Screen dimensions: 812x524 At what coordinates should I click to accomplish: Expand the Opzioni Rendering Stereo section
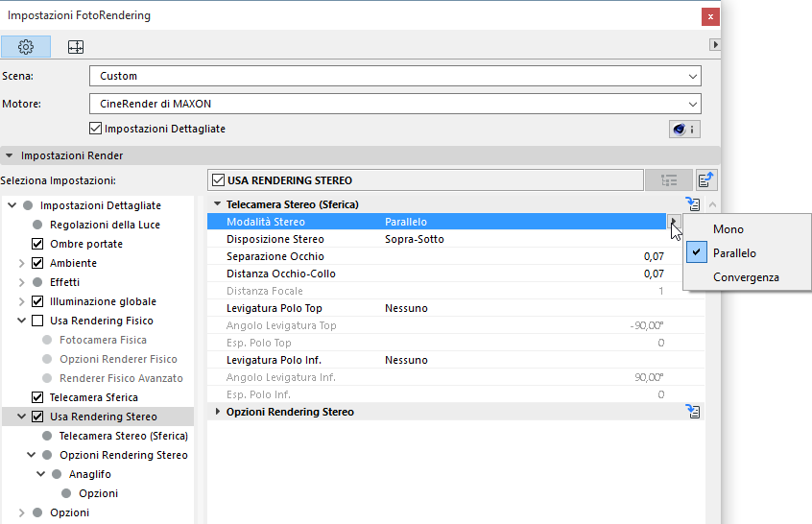(x=217, y=412)
